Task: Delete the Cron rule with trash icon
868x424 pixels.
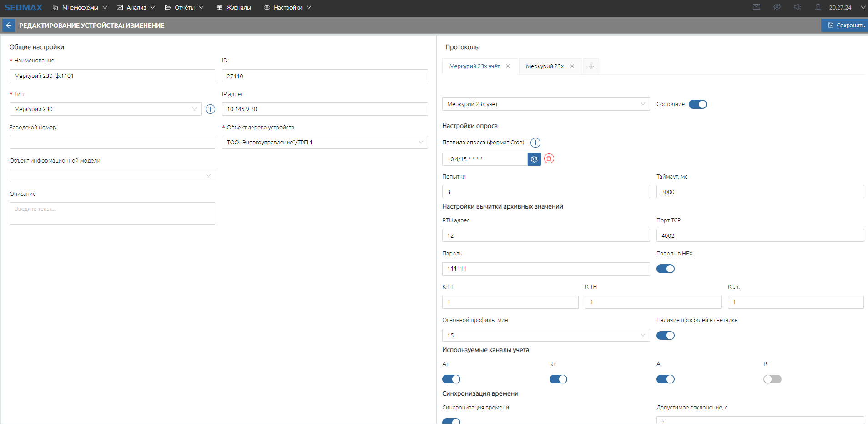Action: tap(549, 159)
